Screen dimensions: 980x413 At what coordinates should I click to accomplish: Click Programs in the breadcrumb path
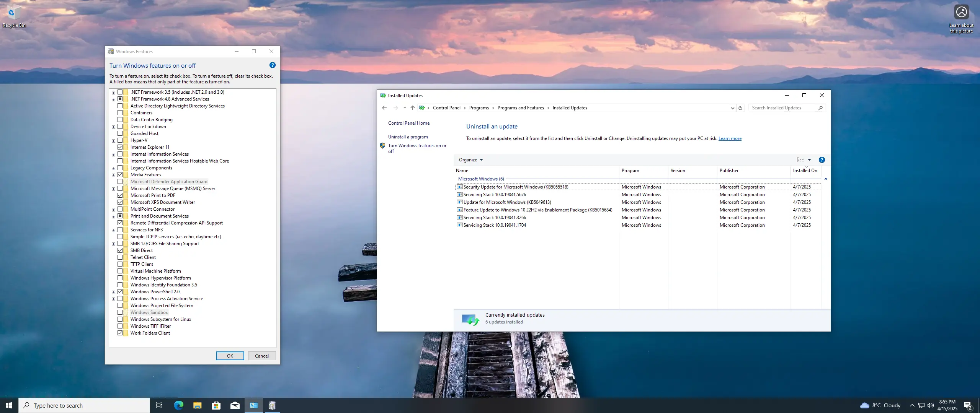479,108
